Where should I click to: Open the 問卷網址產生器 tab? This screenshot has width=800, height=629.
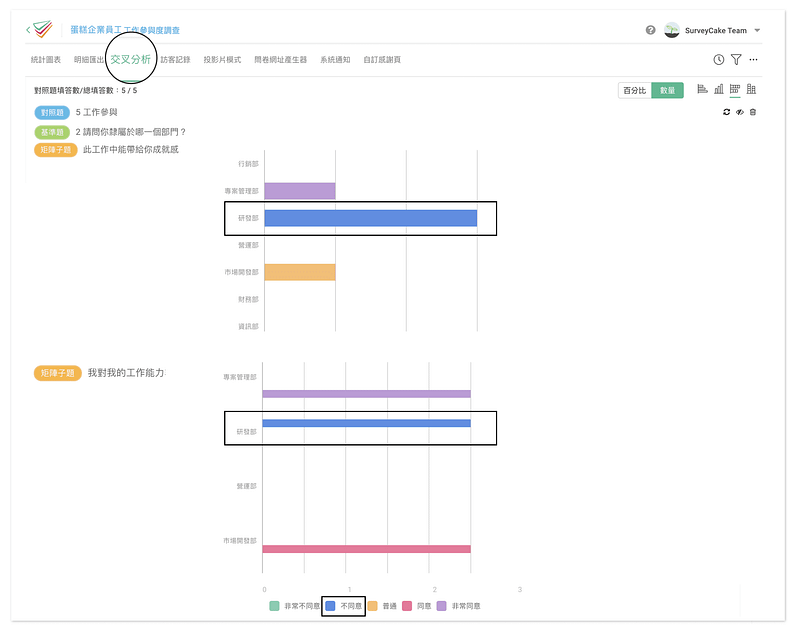click(281, 60)
